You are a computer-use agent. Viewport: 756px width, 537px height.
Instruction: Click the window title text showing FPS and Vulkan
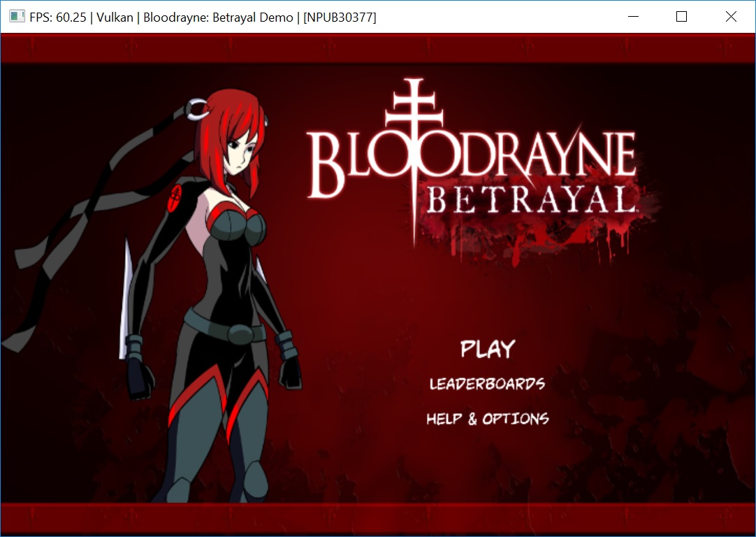point(203,17)
